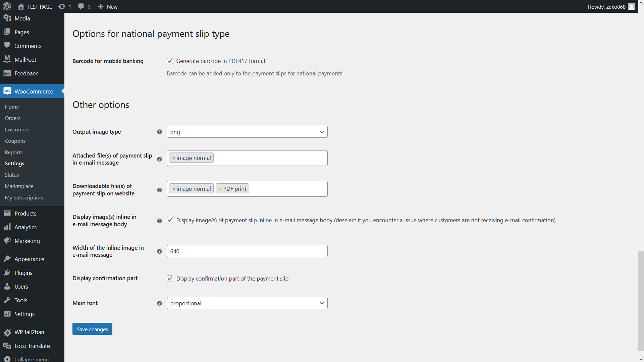Open the WordPress logo menu
644x362 pixels.
(x=7, y=6)
